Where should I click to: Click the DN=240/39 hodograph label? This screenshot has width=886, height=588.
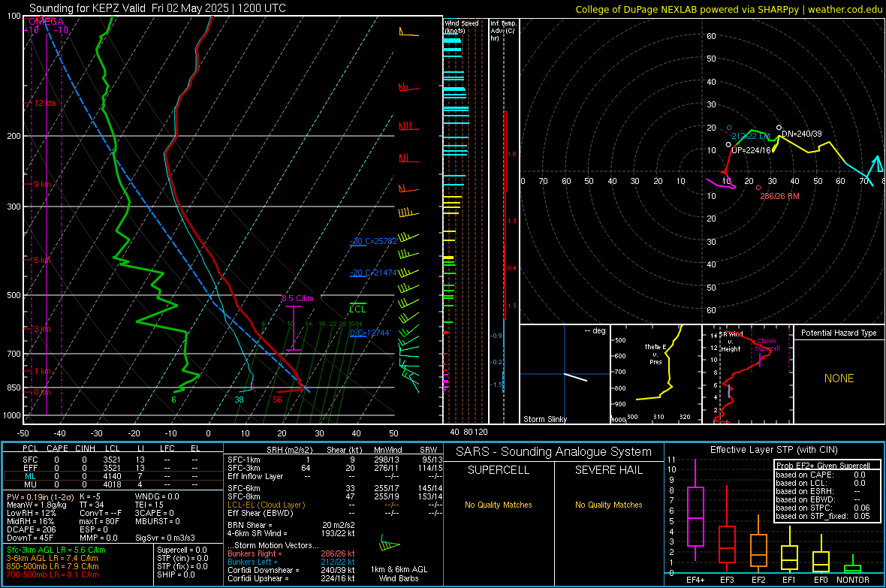tap(802, 134)
